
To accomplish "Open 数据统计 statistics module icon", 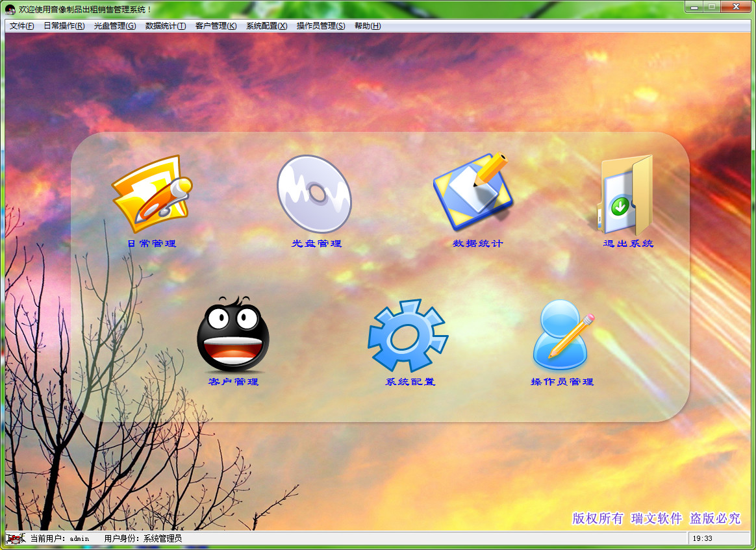I will click(474, 192).
